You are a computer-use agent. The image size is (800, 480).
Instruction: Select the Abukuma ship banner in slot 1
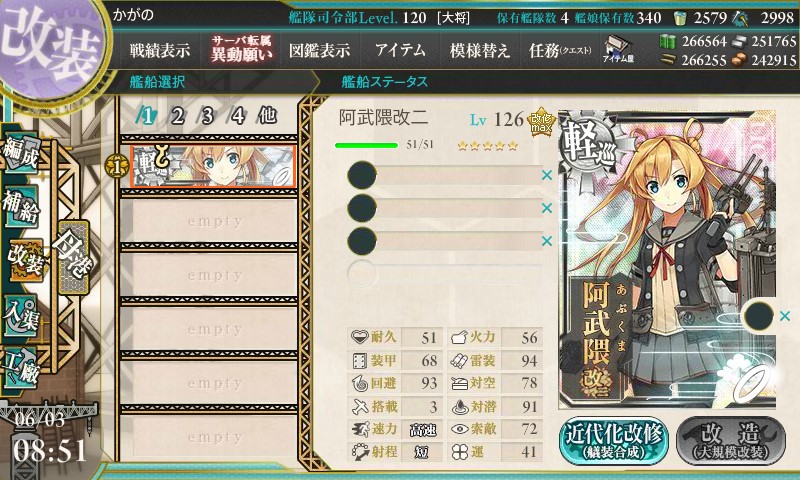213,166
